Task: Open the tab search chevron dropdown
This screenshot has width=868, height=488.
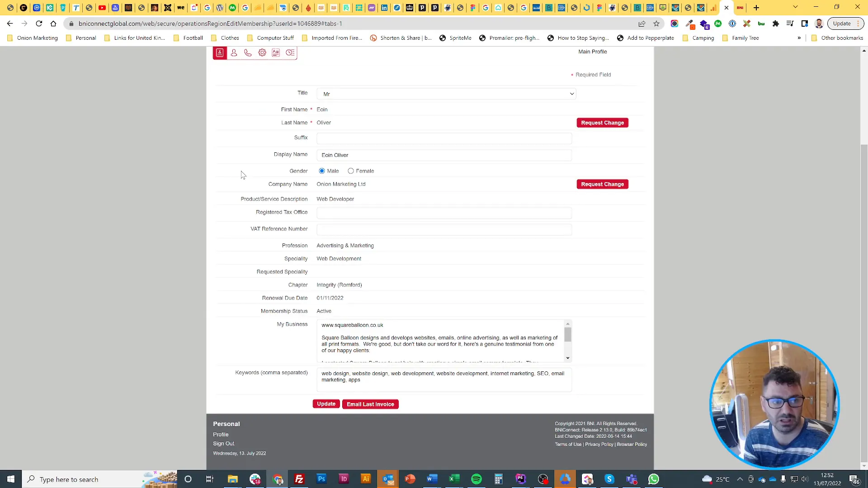Action: click(795, 7)
